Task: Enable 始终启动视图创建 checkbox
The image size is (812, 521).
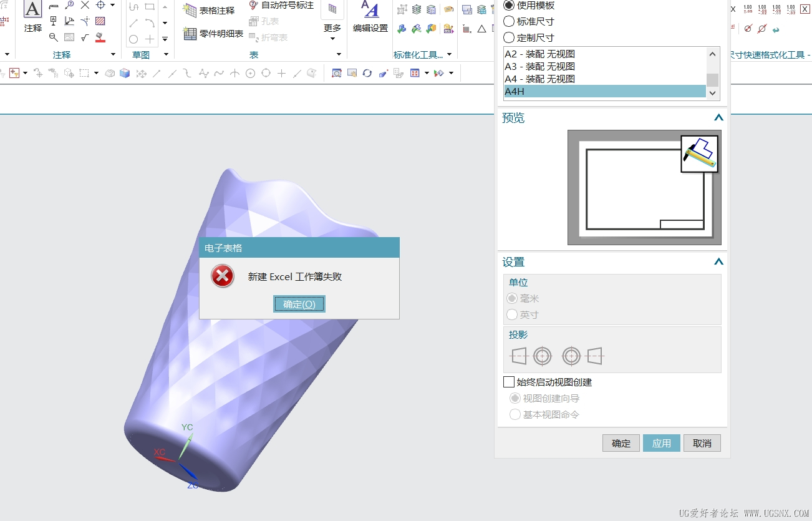Action: click(x=509, y=382)
